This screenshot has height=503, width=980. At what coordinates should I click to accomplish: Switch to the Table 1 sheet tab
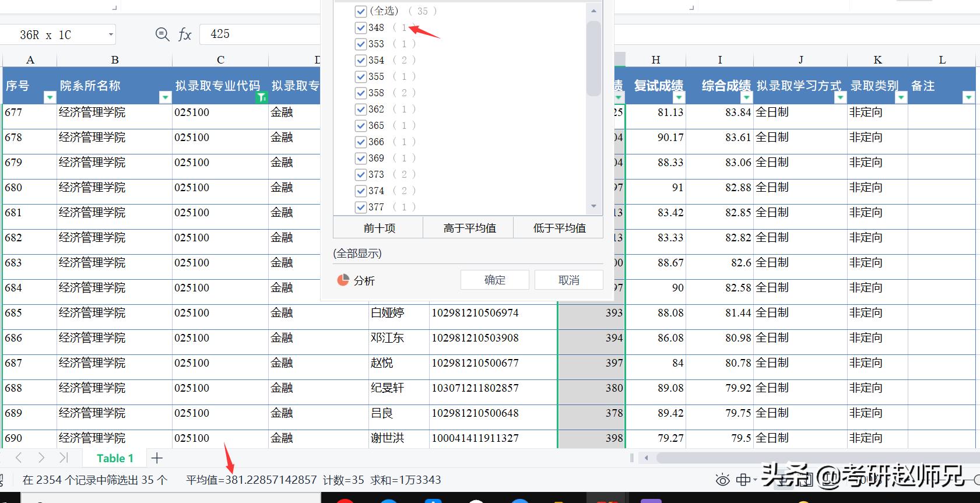[x=115, y=458]
